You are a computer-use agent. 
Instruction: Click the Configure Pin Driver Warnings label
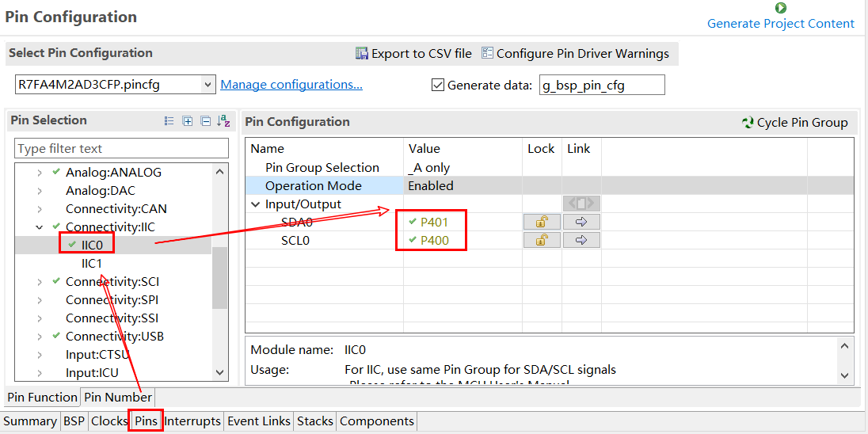point(583,54)
